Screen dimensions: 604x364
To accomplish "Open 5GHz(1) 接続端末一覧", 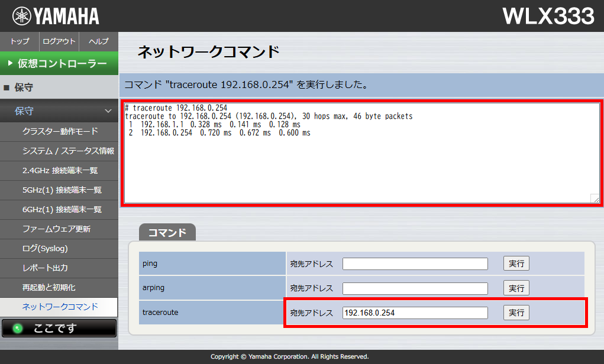I will (x=59, y=190).
